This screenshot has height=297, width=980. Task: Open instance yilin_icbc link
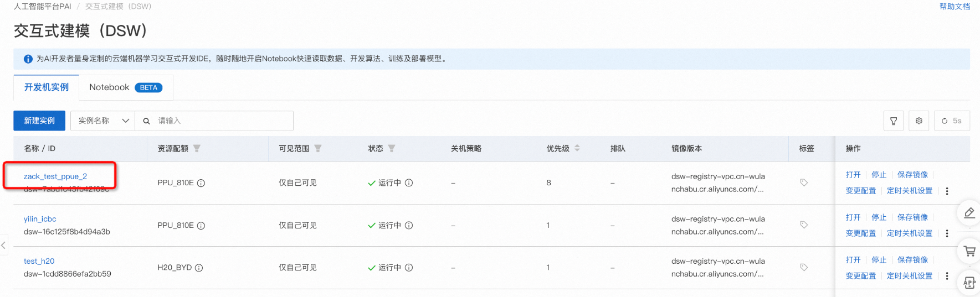point(40,219)
